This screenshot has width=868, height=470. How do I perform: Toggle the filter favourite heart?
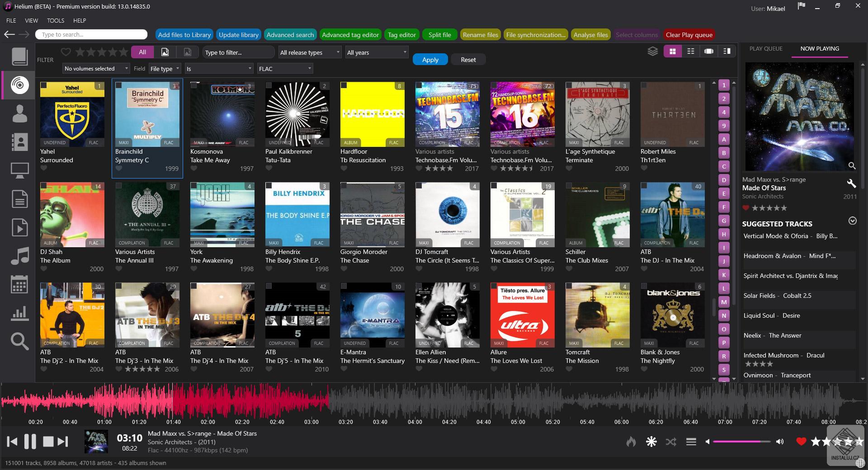[x=66, y=52]
